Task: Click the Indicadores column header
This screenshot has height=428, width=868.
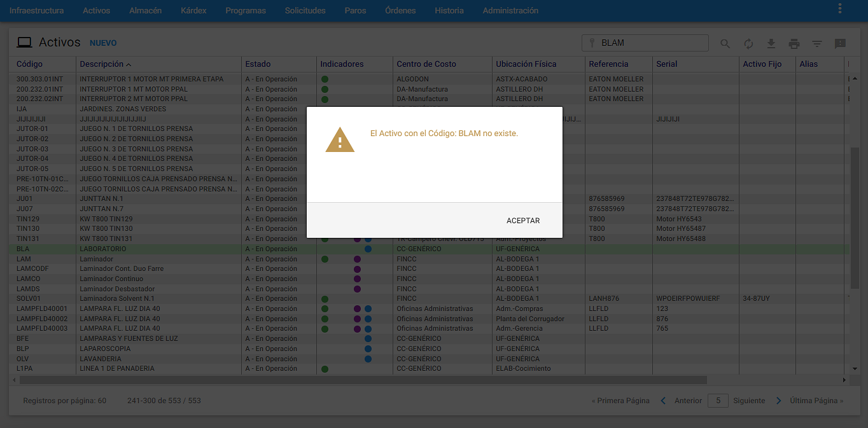Action: coord(342,64)
